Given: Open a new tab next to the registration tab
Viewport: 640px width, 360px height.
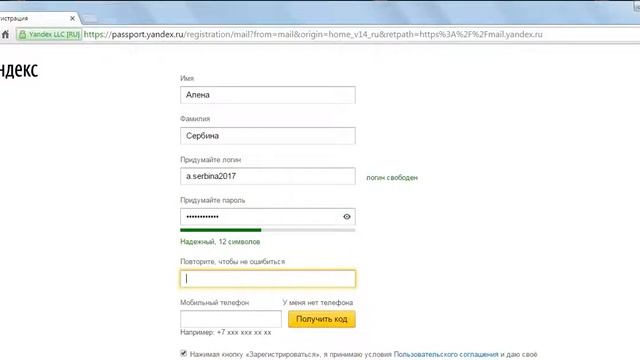Looking at the screenshot, I should 90,18.
